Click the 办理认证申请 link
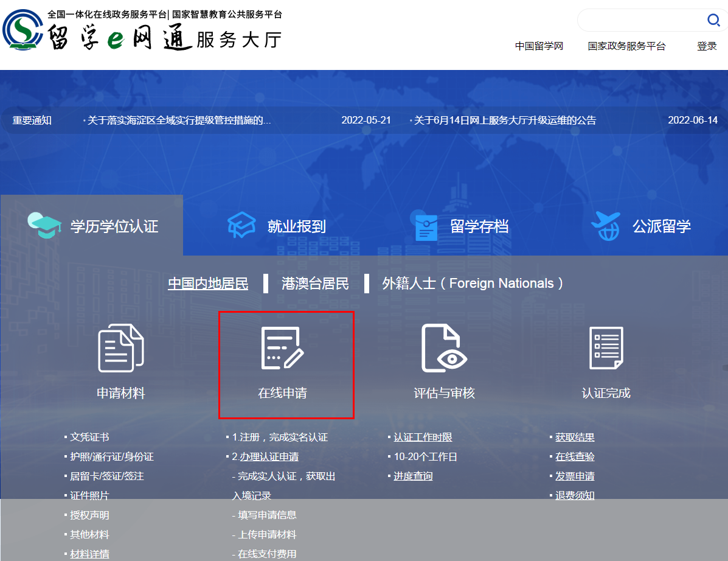This screenshot has height=561, width=728. click(x=269, y=457)
